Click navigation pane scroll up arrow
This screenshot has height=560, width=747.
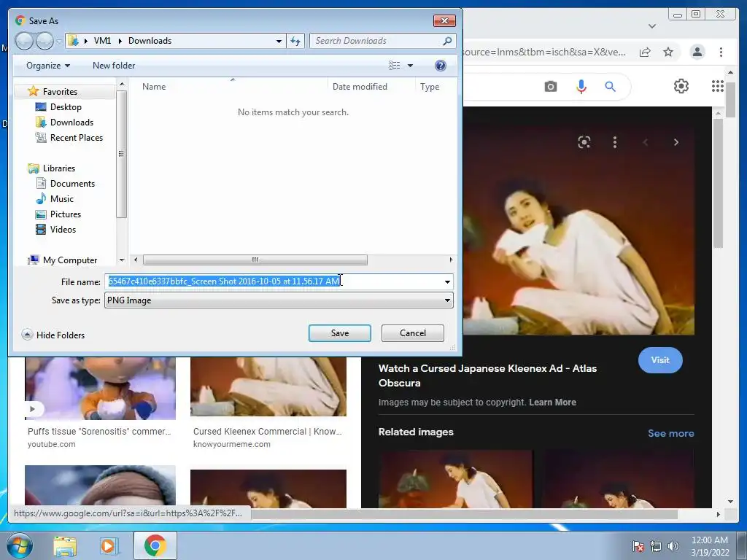point(122,85)
